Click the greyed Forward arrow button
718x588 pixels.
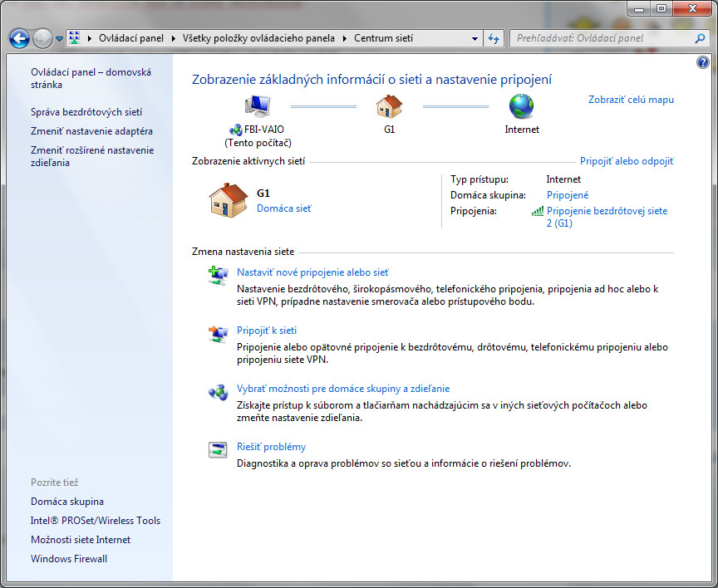42,39
